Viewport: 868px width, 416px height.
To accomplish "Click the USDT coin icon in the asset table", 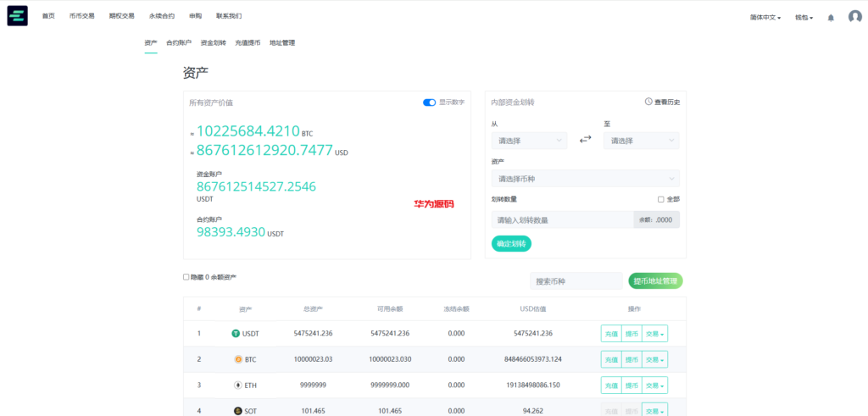I will (236, 334).
